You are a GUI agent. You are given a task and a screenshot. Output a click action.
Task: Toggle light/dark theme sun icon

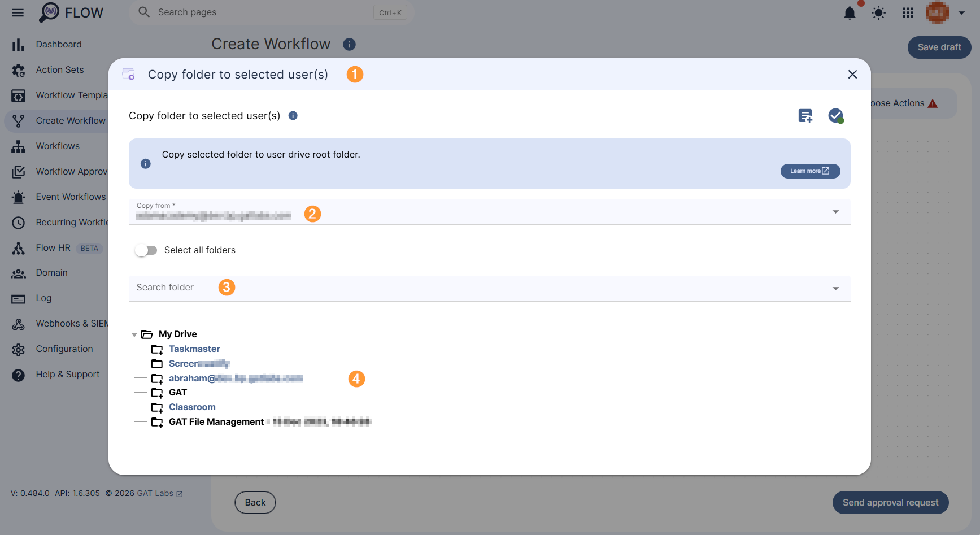[878, 13]
